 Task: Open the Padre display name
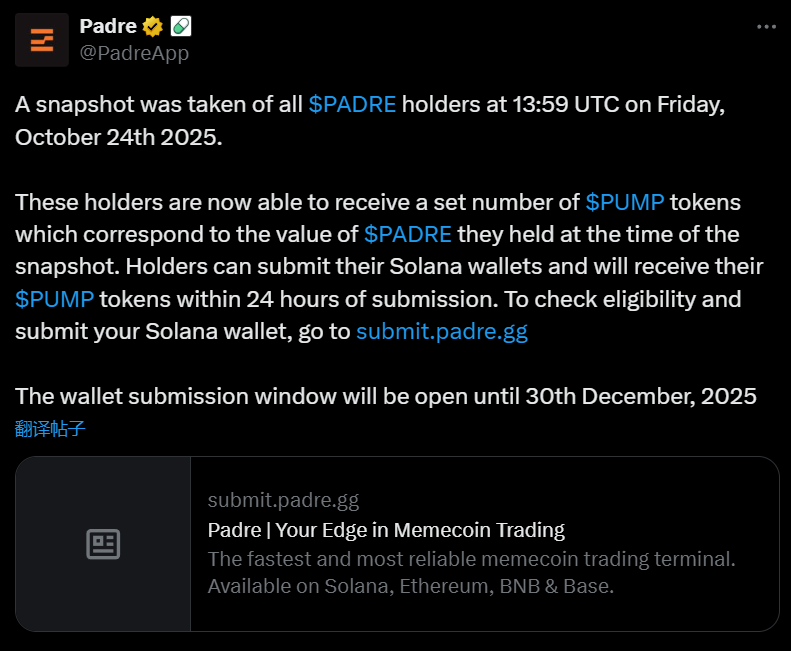coord(107,26)
